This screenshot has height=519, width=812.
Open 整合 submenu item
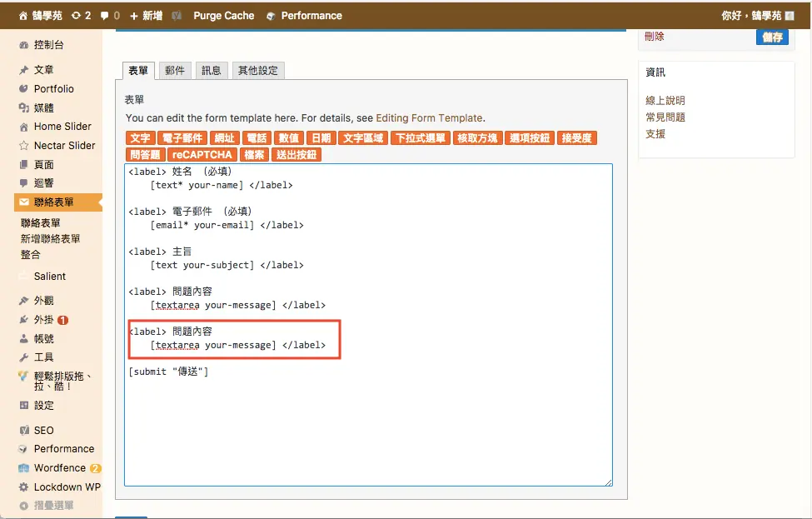click(31, 255)
